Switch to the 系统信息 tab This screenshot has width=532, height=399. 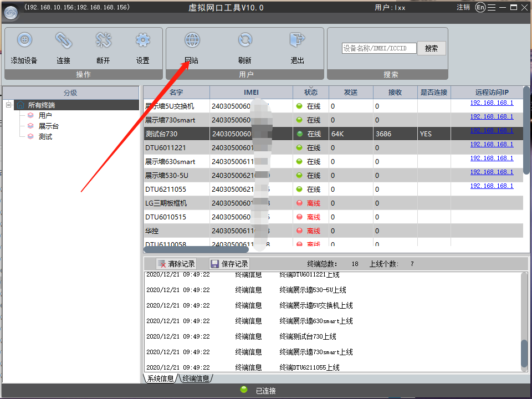click(160, 379)
